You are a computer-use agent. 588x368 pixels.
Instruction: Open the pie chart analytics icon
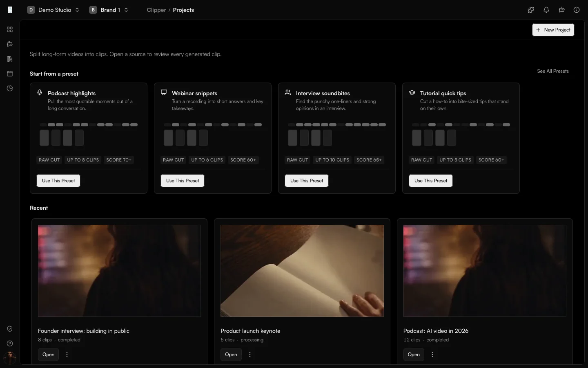(10, 88)
